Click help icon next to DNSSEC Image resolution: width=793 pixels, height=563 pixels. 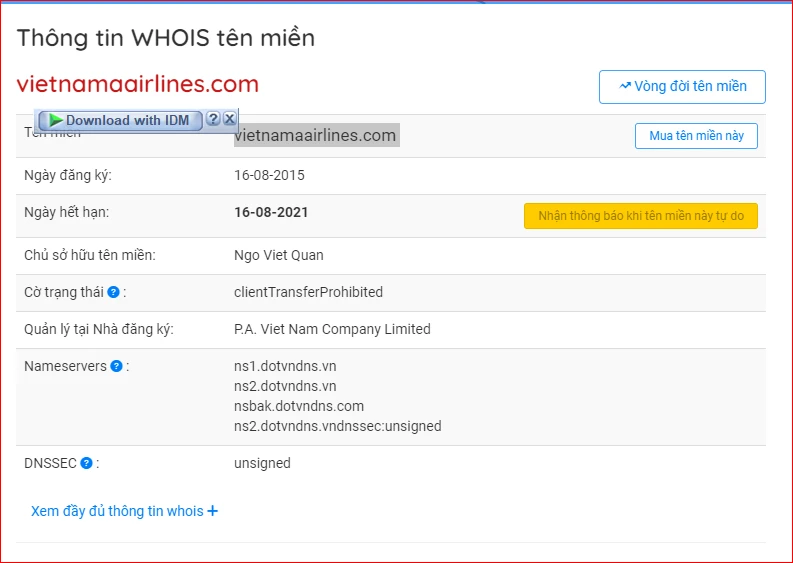tap(86, 463)
